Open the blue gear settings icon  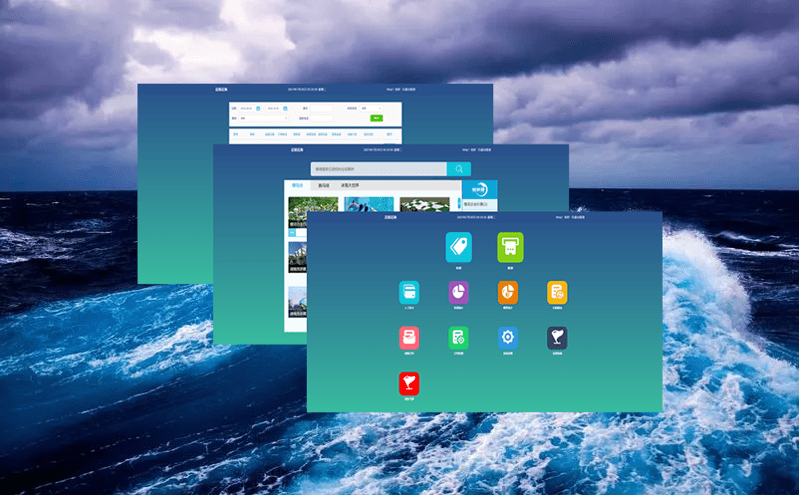pos(508,338)
